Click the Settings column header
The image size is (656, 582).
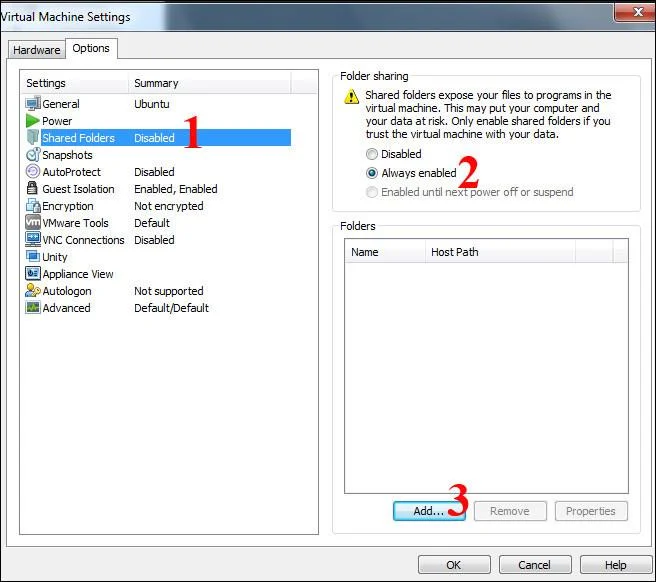74,83
